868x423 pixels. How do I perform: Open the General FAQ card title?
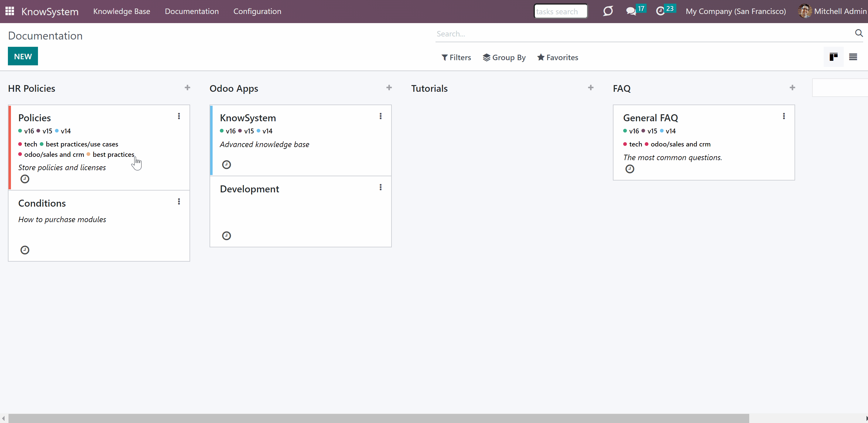(650, 118)
